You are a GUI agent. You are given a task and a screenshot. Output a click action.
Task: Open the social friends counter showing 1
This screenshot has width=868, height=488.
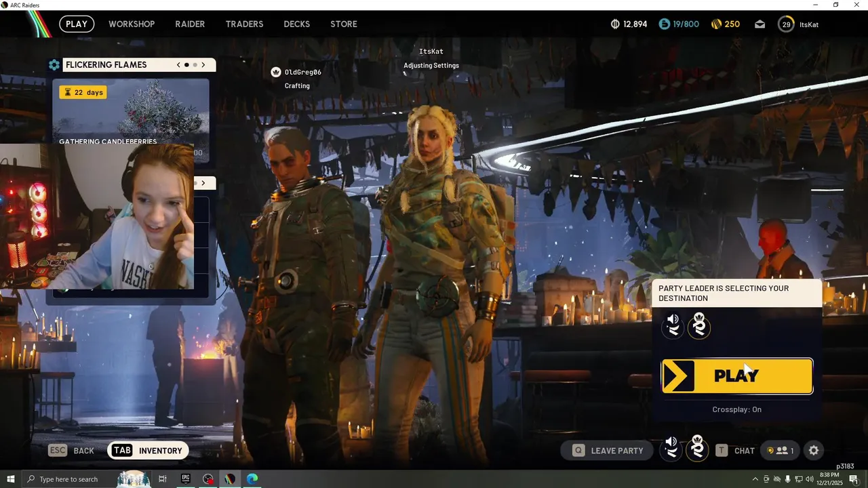tap(781, 451)
